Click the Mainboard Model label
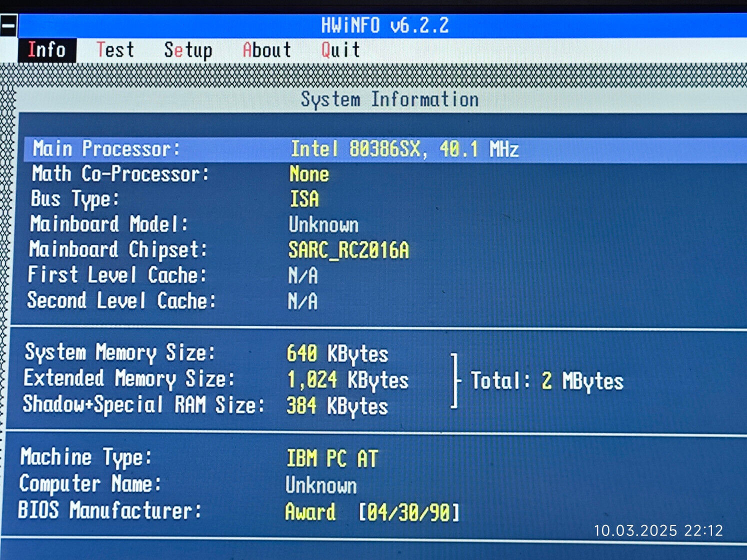Image resolution: width=747 pixels, height=560 pixels. click(x=108, y=224)
